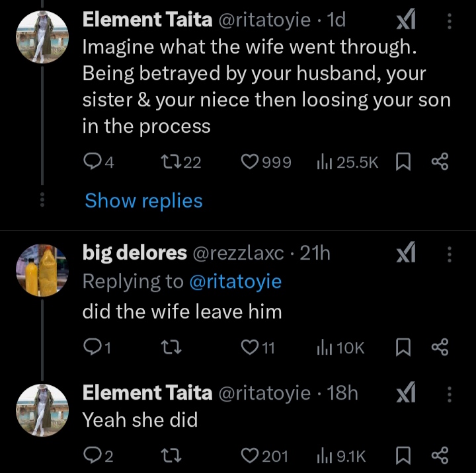Screen dimensions: 476x473
Task: Share the 'Yeah she did' reply
Action: pos(440,455)
